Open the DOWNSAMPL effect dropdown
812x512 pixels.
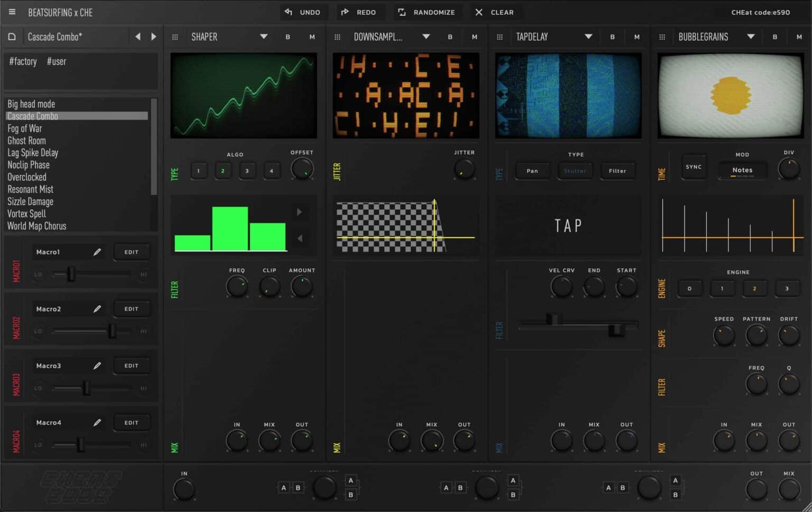click(x=426, y=36)
